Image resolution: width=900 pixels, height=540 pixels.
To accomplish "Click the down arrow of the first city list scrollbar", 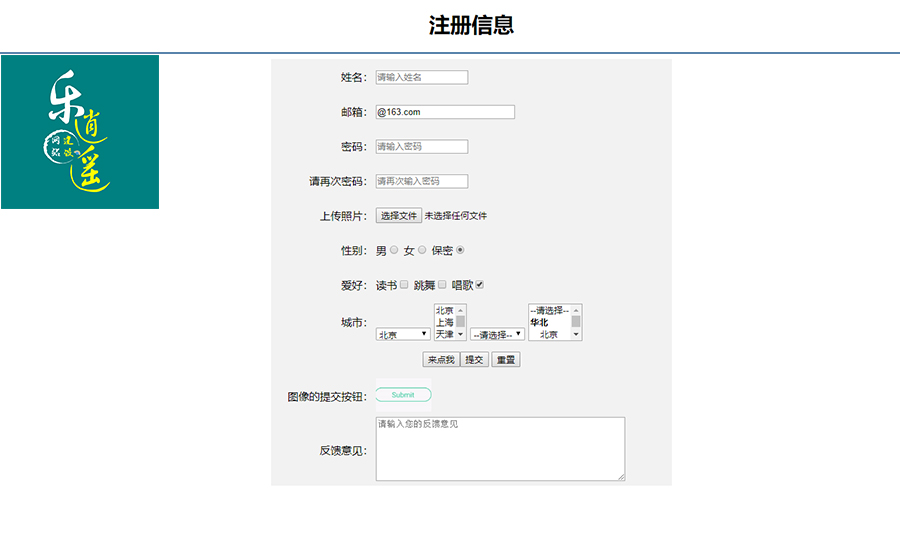I will (460, 335).
